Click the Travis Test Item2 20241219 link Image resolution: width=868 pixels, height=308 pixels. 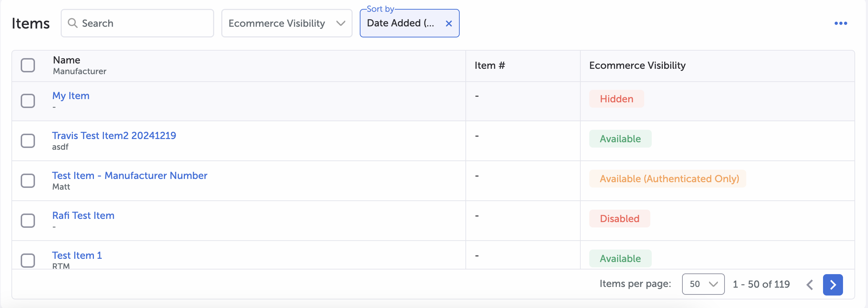click(114, 136)
